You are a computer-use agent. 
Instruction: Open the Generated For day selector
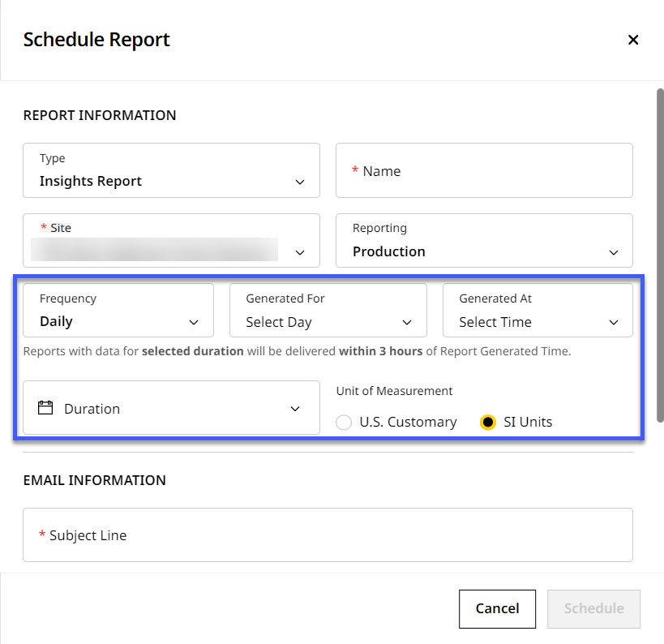click(x=328, y=310)
